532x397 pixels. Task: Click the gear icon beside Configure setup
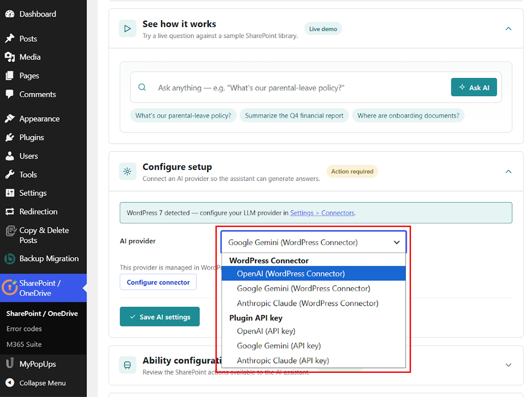(128, 171)
